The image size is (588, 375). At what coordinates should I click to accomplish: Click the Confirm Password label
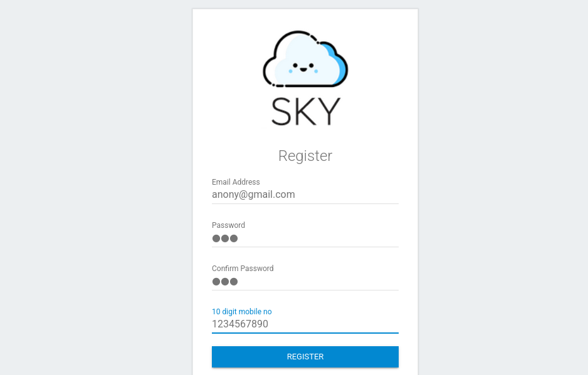(x=243, y=269)
